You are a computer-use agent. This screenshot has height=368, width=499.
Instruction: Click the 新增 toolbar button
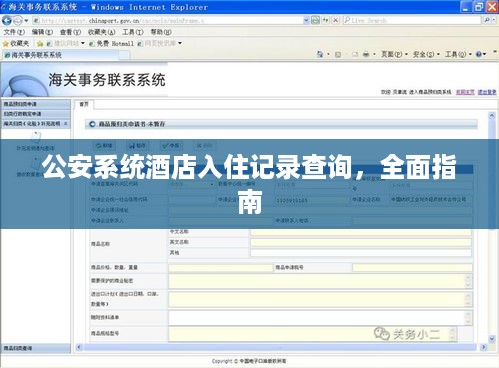(x=104, y=146)
